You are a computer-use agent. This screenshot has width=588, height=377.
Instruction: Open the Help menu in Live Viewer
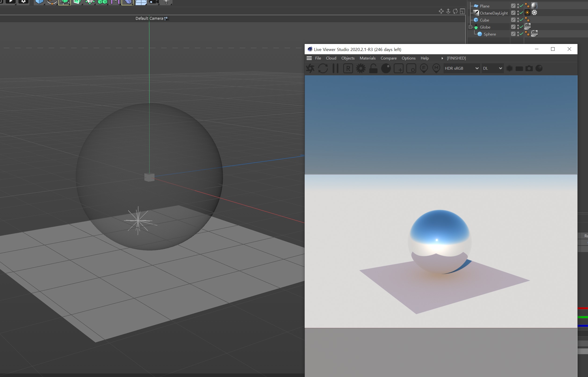[x=425, y=58]
